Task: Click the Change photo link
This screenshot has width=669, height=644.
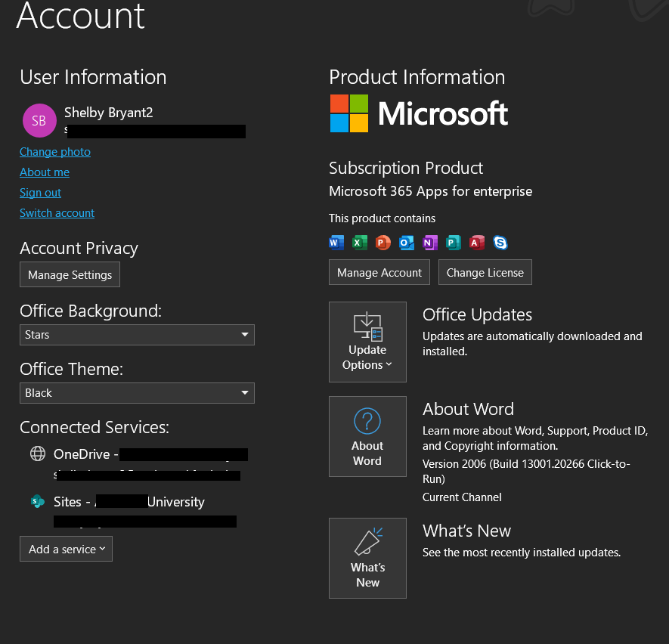Action: [55, 152]
